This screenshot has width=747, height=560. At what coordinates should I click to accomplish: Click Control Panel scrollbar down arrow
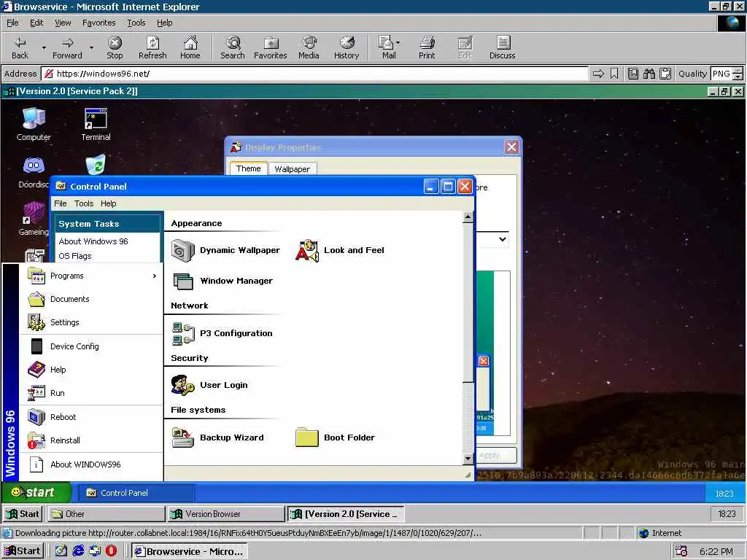[x=468, y=459]
